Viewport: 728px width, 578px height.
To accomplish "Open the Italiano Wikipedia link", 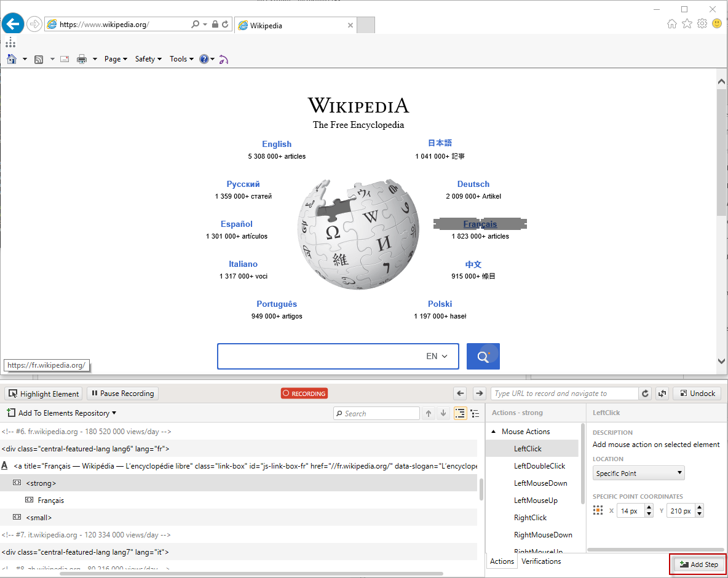I will click(x=243, y=264).
